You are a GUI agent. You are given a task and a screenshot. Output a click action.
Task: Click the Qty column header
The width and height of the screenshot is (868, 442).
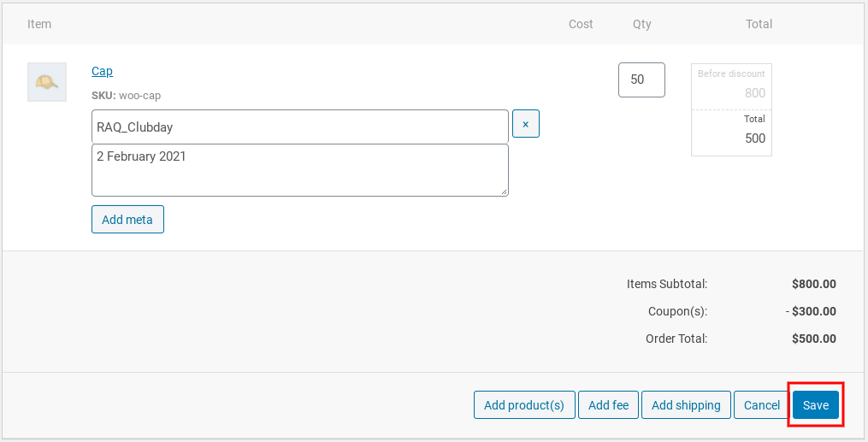(x=642, y=24)
